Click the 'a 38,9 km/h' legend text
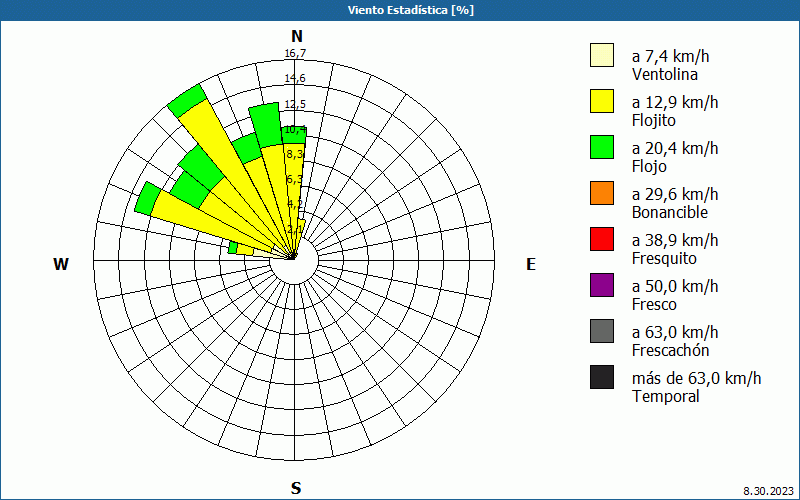The height and width of the screenshot is (500, 800). (675, 240)
